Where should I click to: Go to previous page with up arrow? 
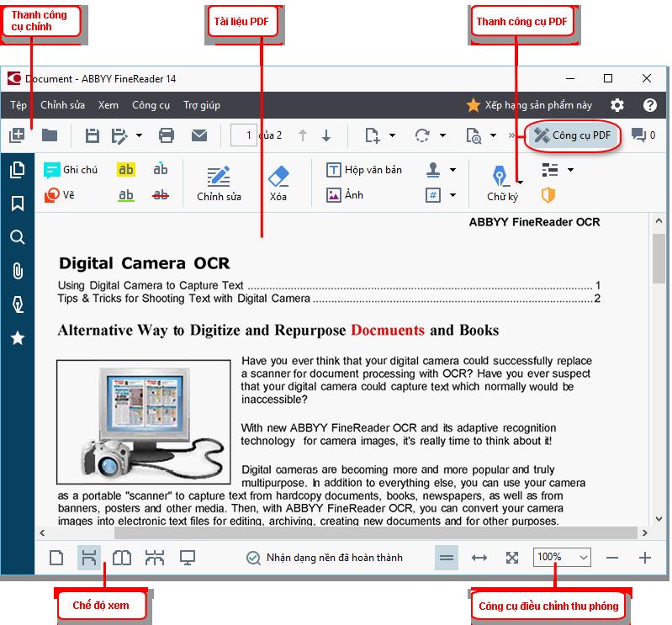click(303, 135)
